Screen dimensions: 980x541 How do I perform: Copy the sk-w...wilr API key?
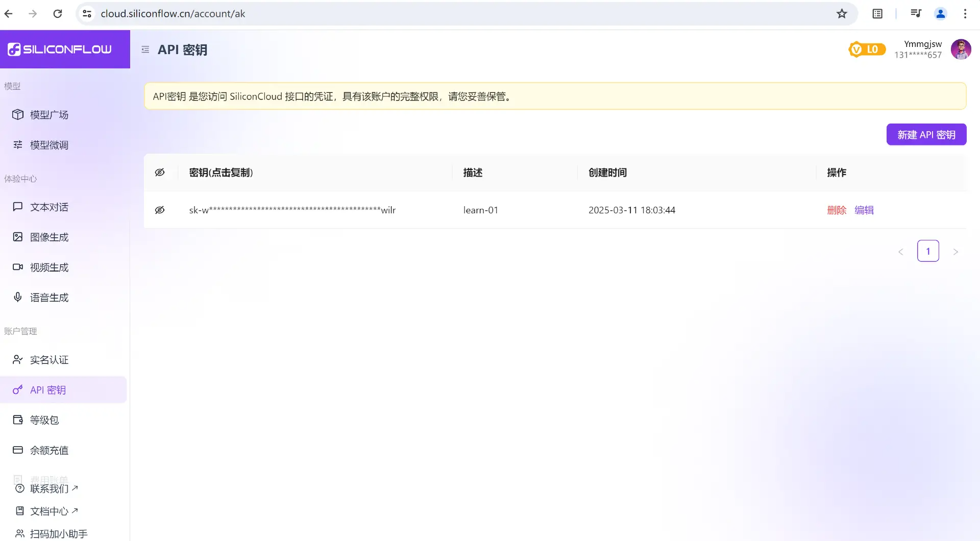coord(292,210)
